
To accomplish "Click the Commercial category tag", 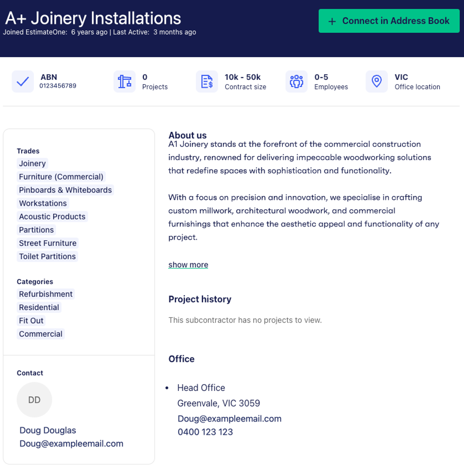I will click(x=40, y=334).
